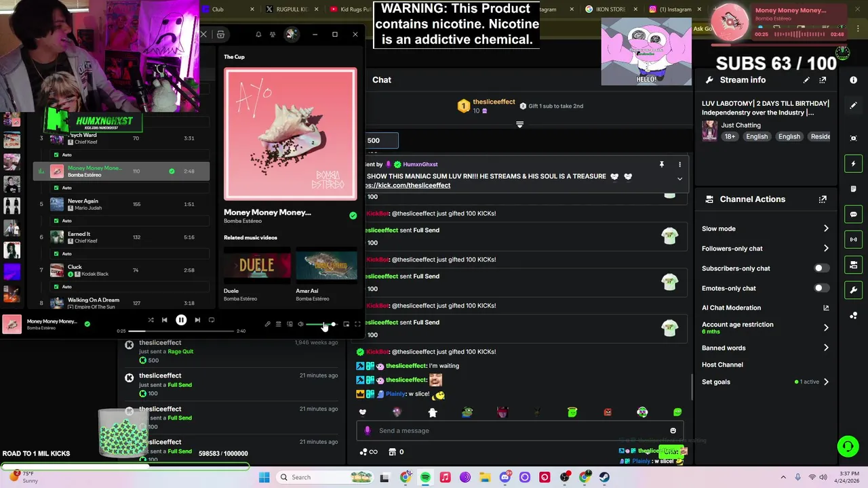Open Windows Start menu

click(x=264, y=477)
